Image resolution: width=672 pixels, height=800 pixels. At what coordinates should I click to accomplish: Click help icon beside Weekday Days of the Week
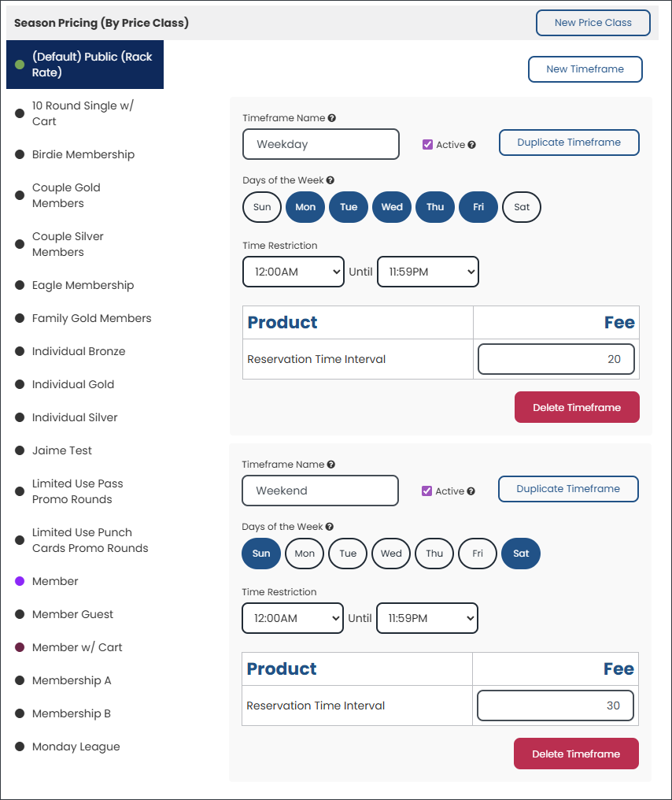(x=330, y=180)
